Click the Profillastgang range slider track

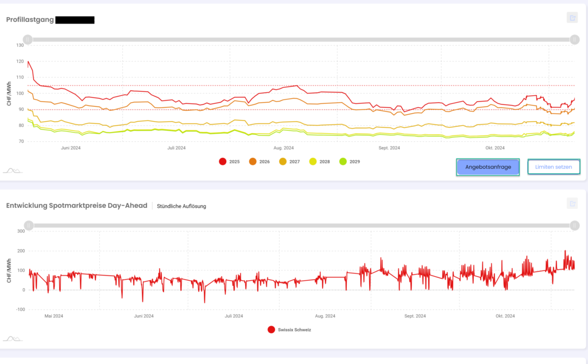click(x=301, y=40)
